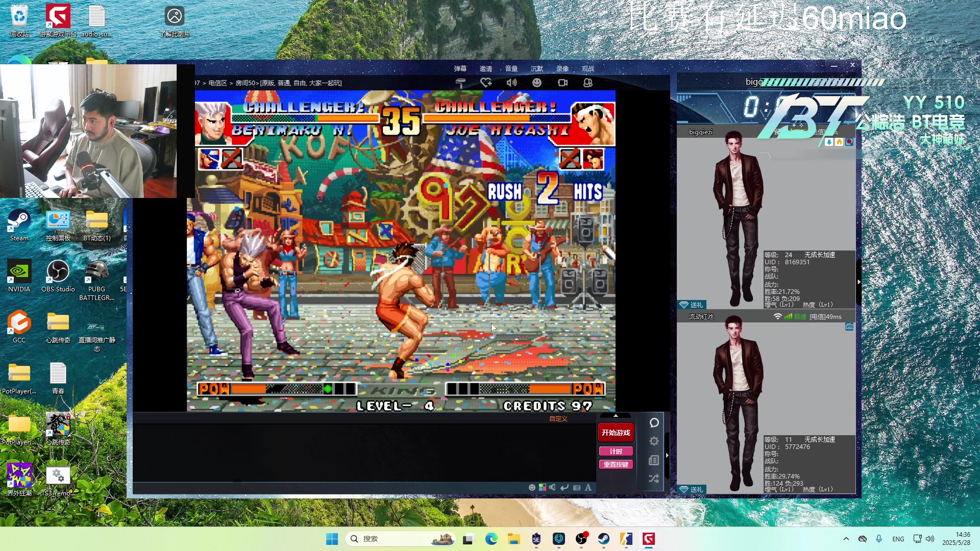Viewport: 980px width, 551px height.
Task: Click the 弹幕 paint roller icon
Action: [460, 83]
